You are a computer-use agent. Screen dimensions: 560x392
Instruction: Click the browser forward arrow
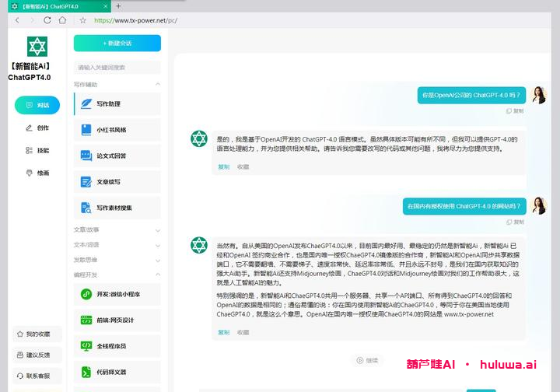pos(32,20)
